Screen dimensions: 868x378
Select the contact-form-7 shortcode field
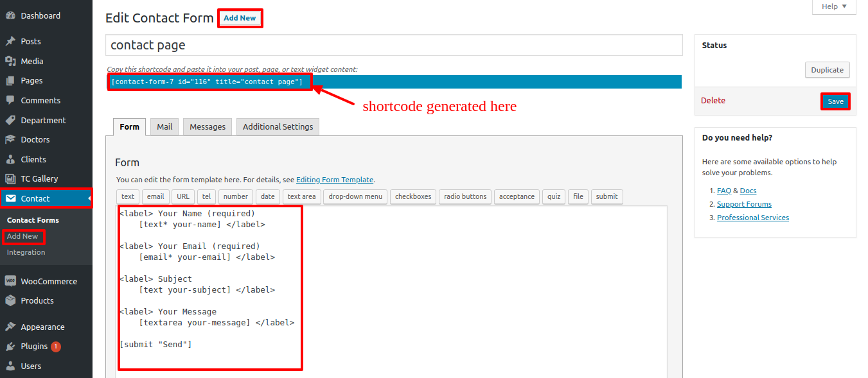(394, 82)
